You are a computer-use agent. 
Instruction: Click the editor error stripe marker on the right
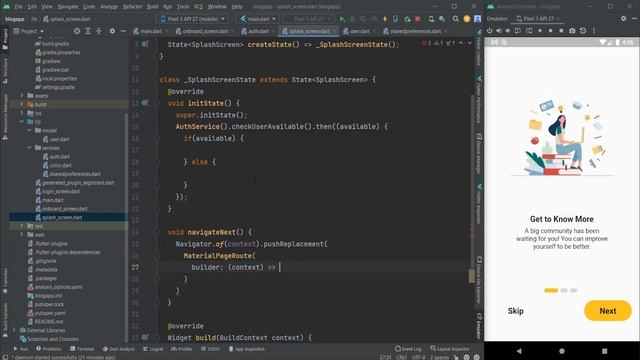[471, 276]
